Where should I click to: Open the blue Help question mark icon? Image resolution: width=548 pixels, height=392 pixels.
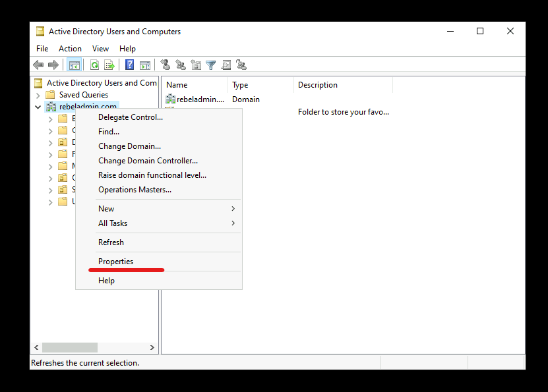pyautogui.click(x=130, y=65)
